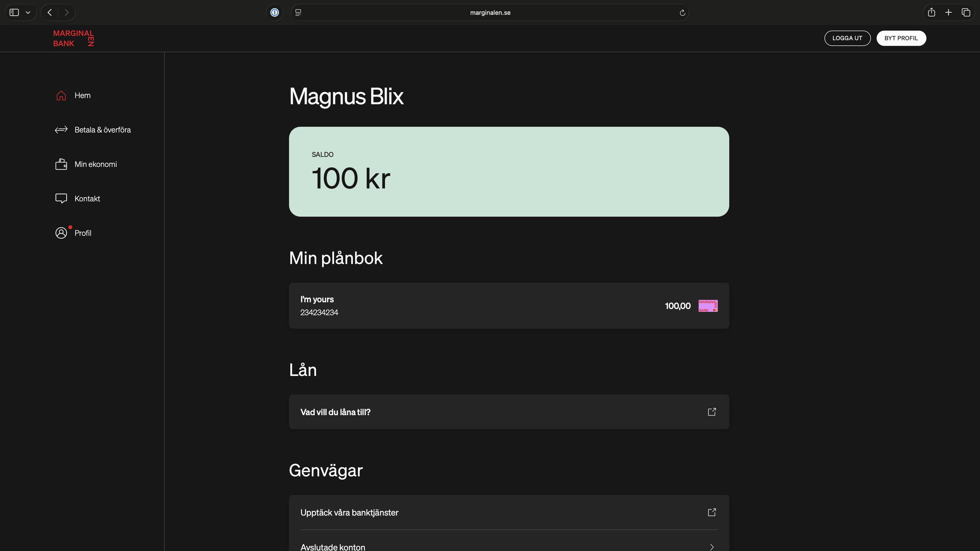Select the Hem home icon in sidebar
The width and height of the screenshot is (980, 551).
click(x=61, y=95)
